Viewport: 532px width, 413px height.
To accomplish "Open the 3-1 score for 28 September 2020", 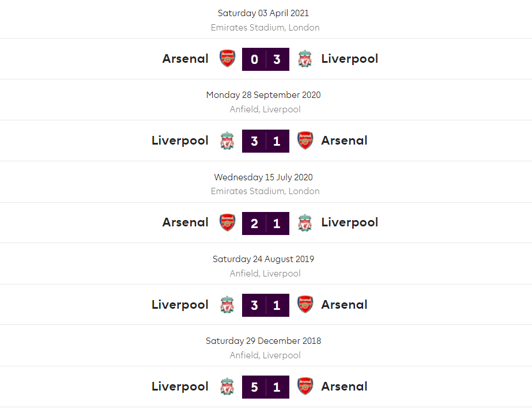I will pos(266,141).
